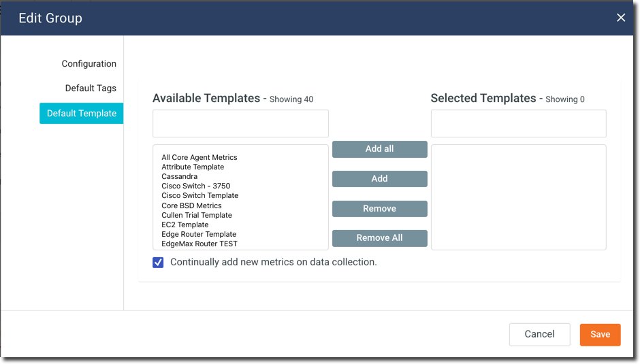Screen dimensions: 640x364
Task: Click the Remove button
Action: pos(379,209)
